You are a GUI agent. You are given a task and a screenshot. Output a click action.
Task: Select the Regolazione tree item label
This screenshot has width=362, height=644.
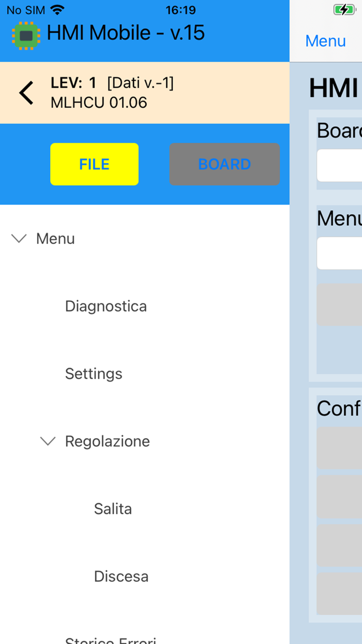click(107, 441)
